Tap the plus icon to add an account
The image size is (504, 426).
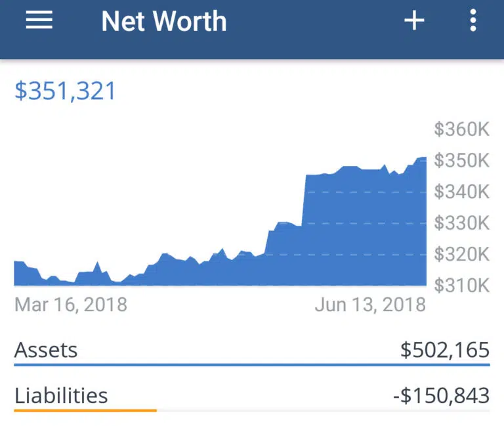(x=414, y=21)
